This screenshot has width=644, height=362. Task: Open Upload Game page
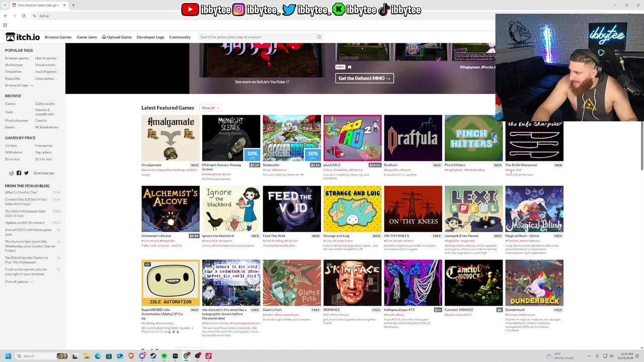pos(117,37)
